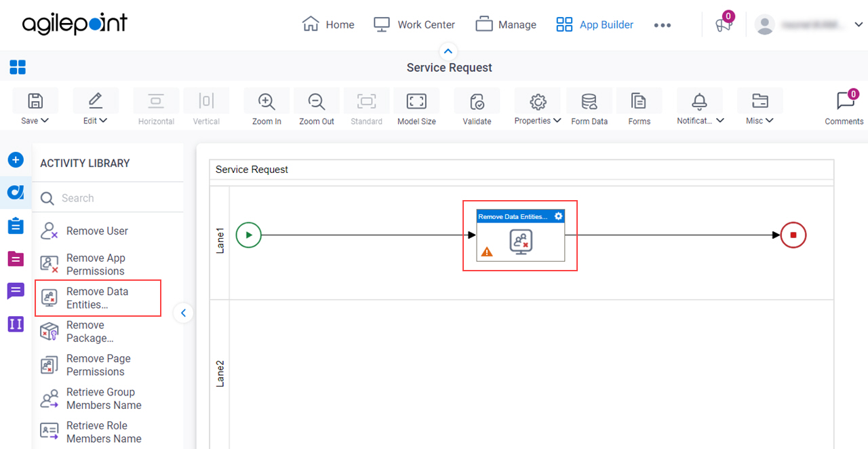
Task: Open the Comments panel
Action: click(x=844, y=108)
